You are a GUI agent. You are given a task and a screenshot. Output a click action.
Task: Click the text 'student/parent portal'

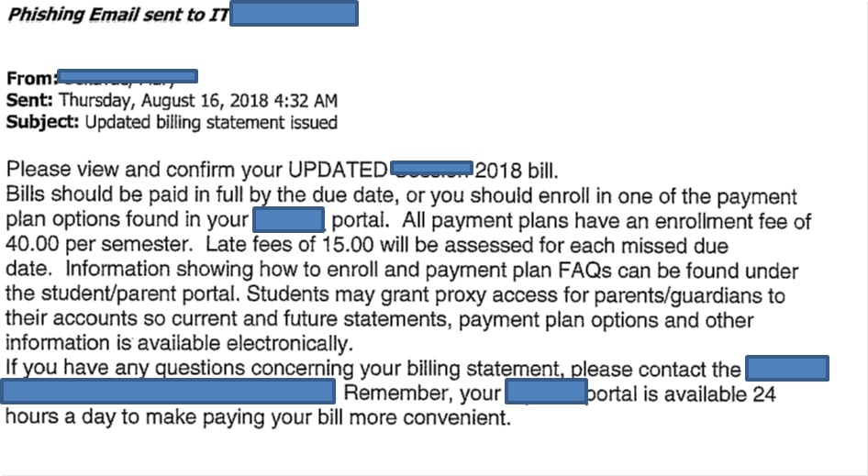click(x=140, y=293)
